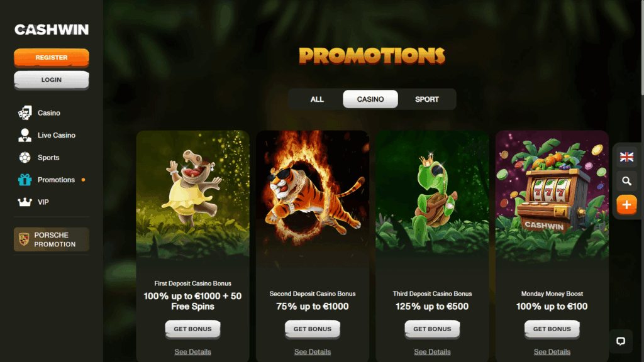Open the live chat bubble icon
The width and height of the screenshot is (644, 362).
point(621,341)
